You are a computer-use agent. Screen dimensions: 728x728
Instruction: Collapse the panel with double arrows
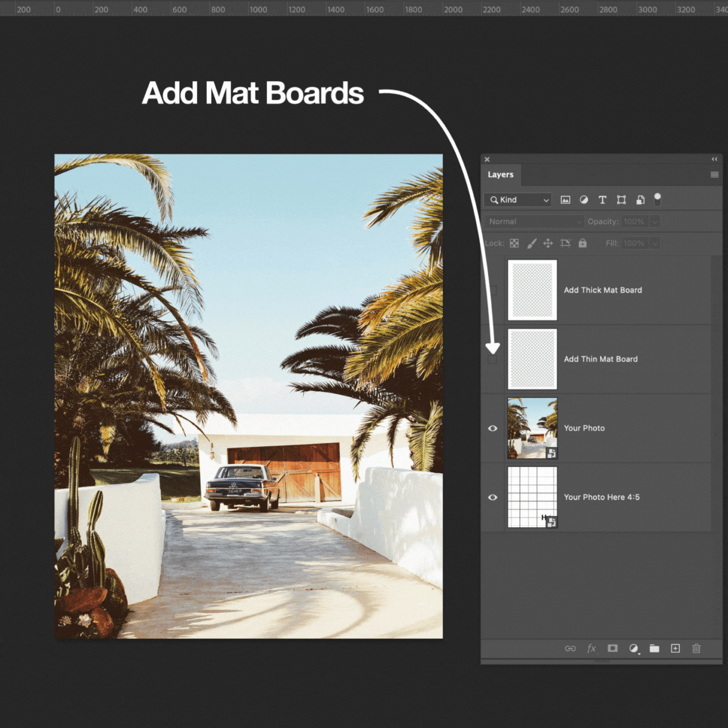click(714, 159)
